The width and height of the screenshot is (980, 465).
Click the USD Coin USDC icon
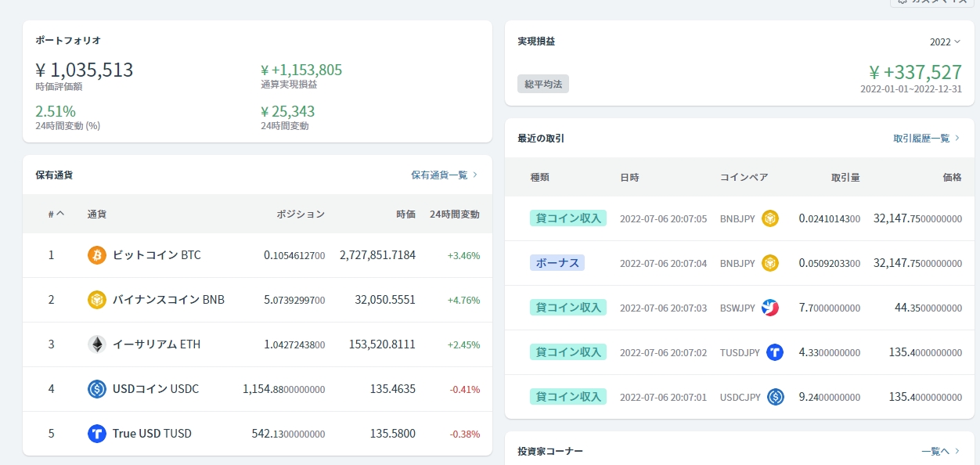point(97,389)
